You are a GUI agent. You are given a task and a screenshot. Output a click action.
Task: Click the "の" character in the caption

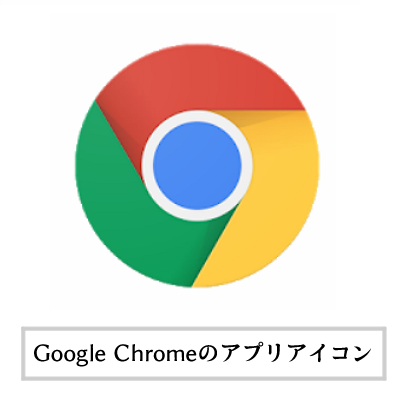209,354
